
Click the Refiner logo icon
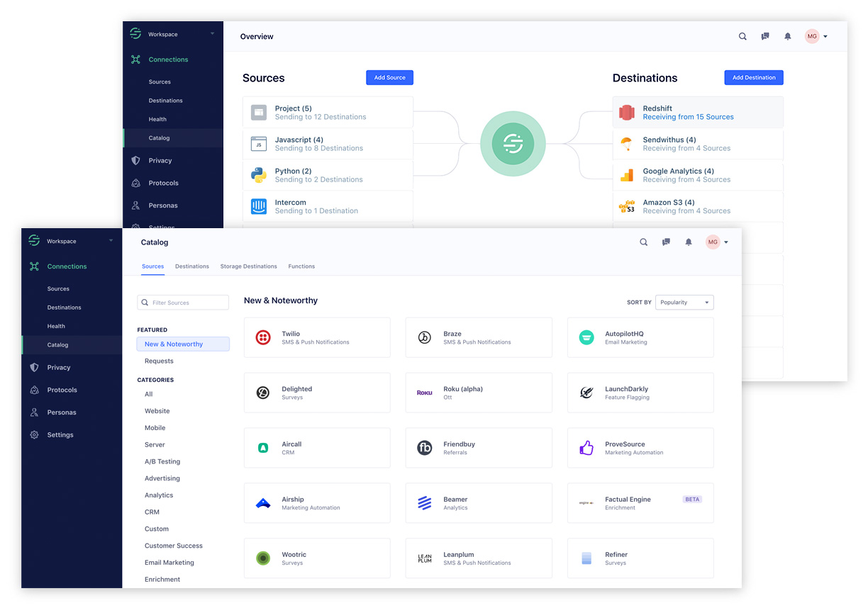click(586, 558)
